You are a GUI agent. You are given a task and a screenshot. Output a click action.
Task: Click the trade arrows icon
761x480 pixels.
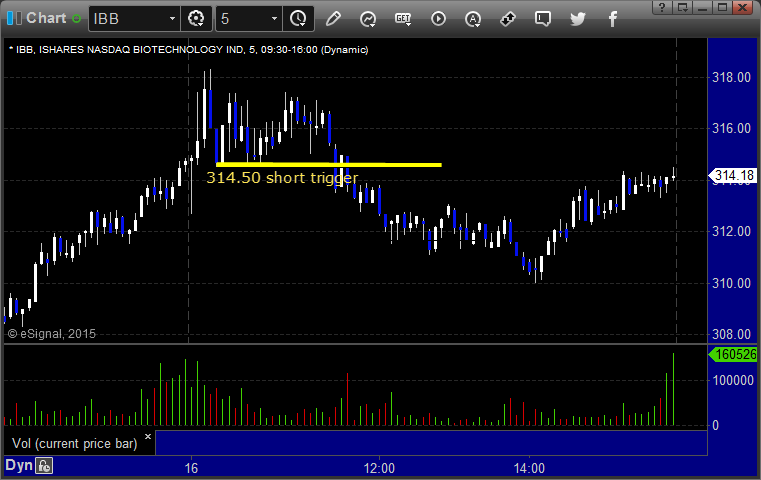(x=508, y=19)
